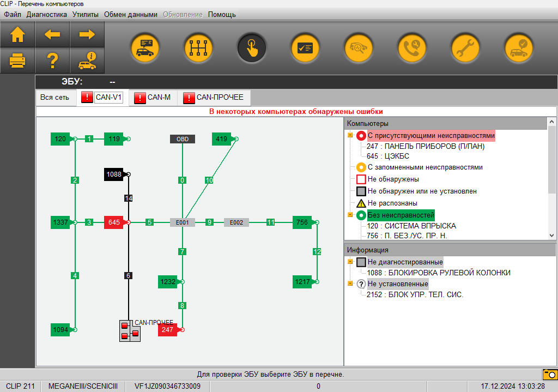Select red ECU node 645 in diagram
This screenshot has width=558, height=392.
[x=114, y=222]
